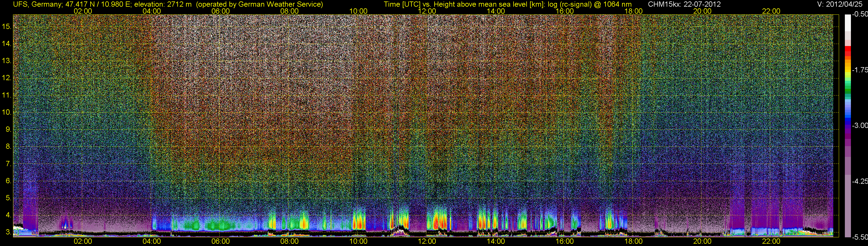The image size is (868, 246).
Task: Select the "log (rc-signal) @ 1064 nm" label
Action: click(x=590, y=4)
